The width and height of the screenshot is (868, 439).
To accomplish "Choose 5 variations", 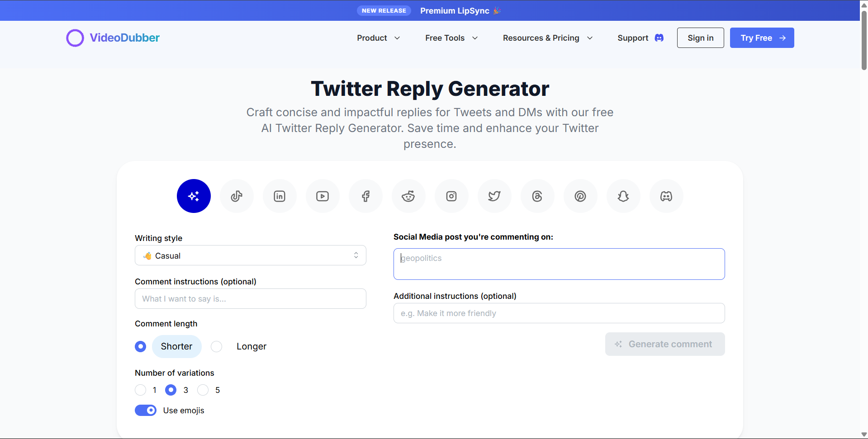I will click(203, 390).
